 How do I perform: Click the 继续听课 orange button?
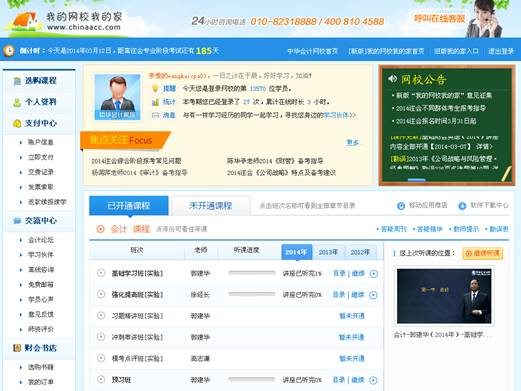[x=483, y=253]
